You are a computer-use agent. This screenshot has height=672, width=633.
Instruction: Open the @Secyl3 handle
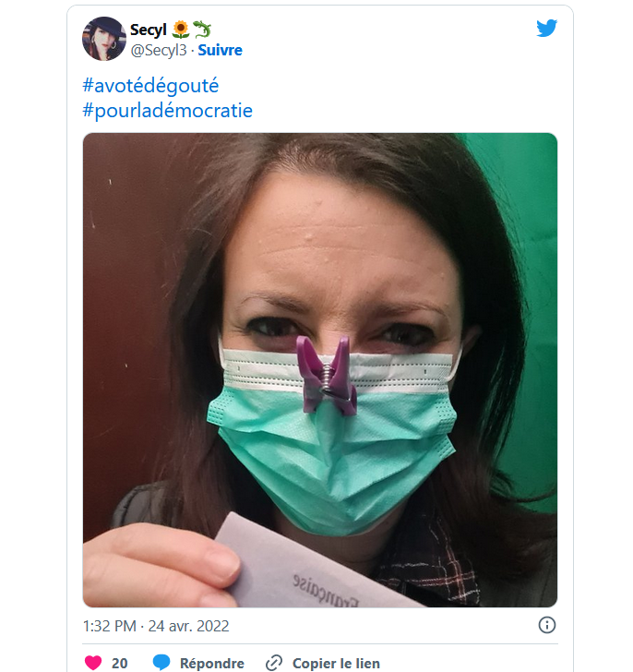click(x=159, y=50)
